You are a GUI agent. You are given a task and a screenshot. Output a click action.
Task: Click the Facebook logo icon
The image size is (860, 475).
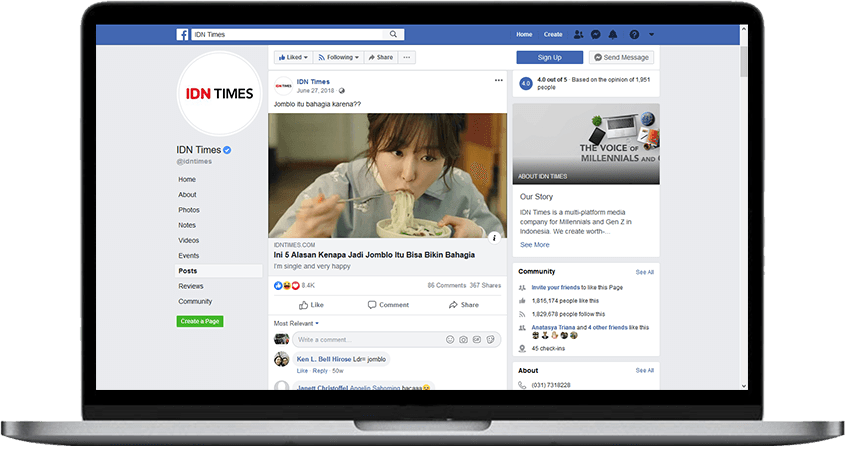(x=183, y=34)
